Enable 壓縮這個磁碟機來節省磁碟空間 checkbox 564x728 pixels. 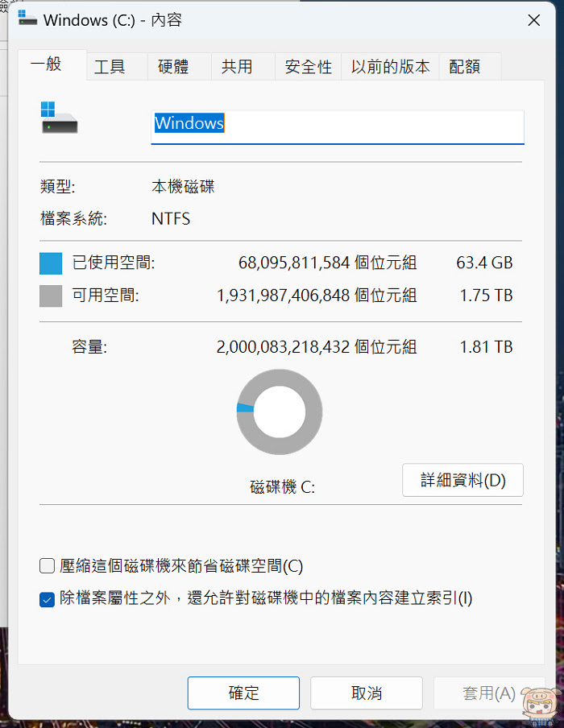coord(47,566)
